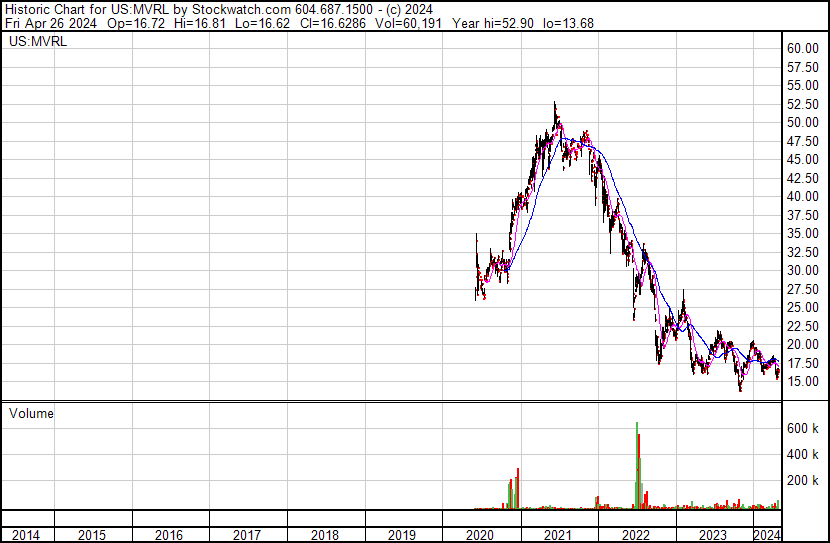The width and height of the screenshot is (830, 543).
Task: Click the 2020 year label
Action: pyautogui.click(x=481, y=535)
